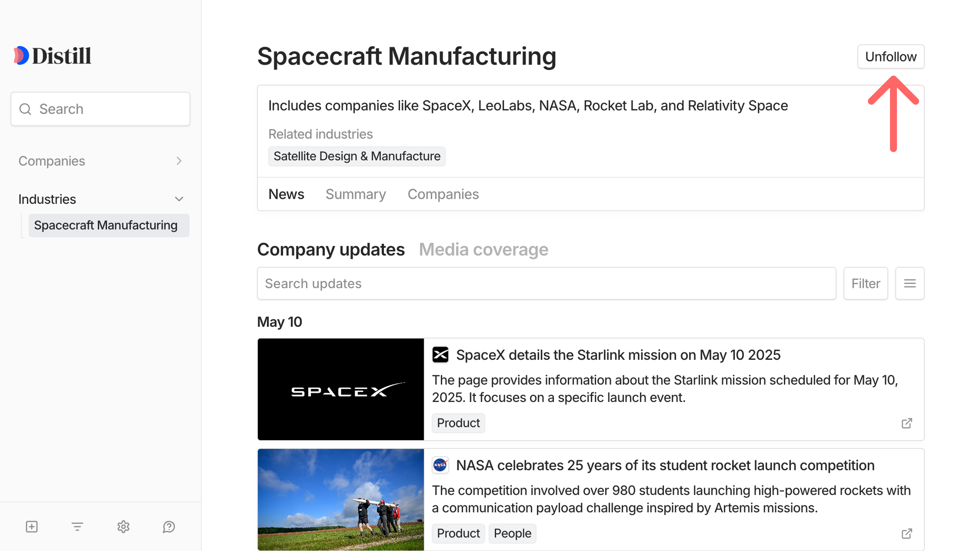Toggle the People tag on NASA article

512,533
